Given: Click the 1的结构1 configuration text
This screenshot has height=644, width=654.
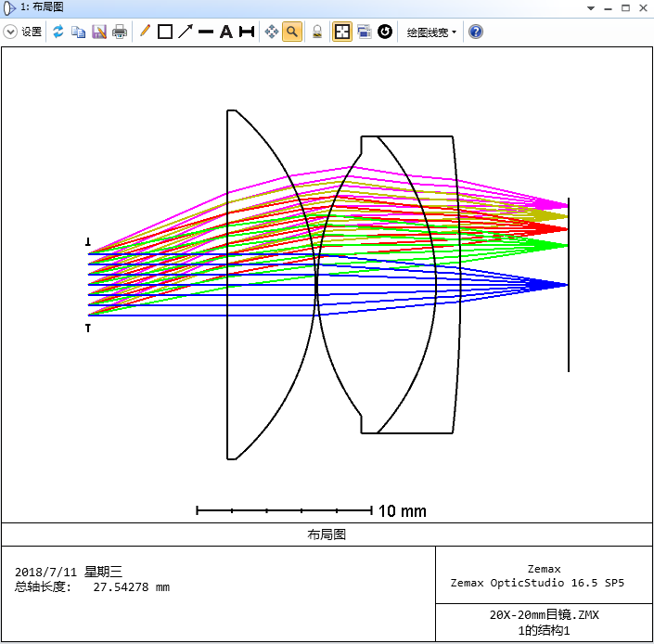Looking at the screenshot, I should pyautogui.click(x=544, y=630).
